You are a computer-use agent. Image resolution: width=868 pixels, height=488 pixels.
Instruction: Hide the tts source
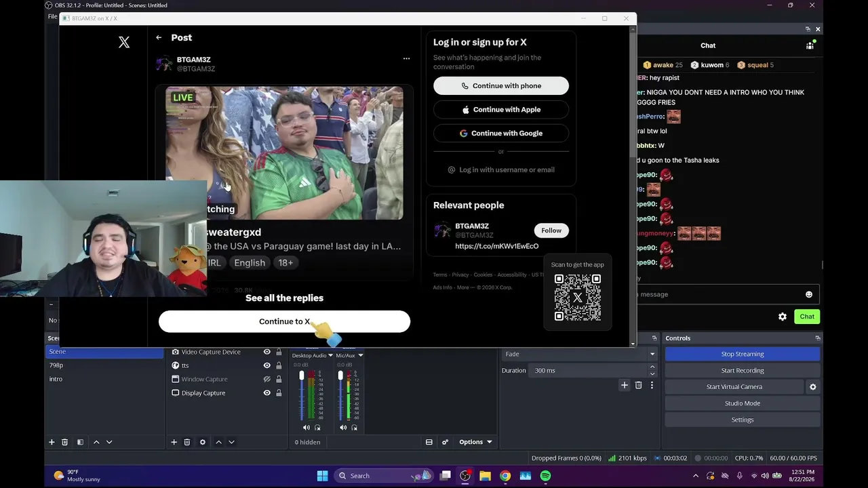click(x=267, y=365)
